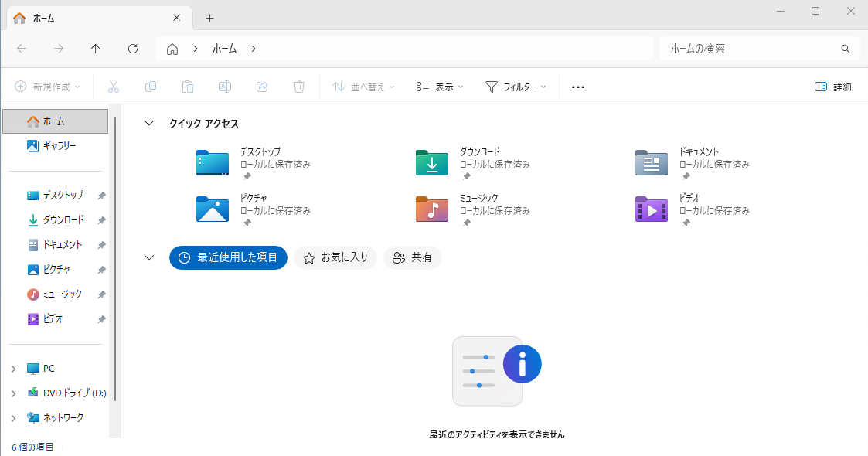
Task: Select ホーム in navigation pane
Action: [x=56, y=121]
